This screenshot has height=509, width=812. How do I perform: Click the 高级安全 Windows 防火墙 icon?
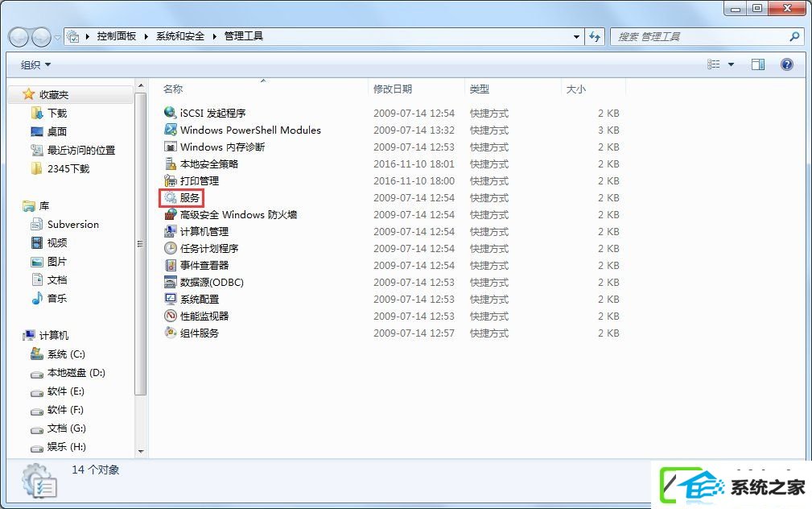tap(171, 214)
